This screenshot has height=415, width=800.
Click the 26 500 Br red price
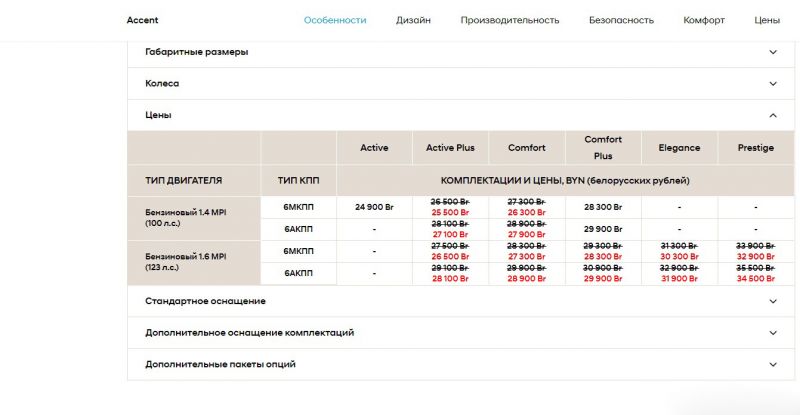(450, 256)
